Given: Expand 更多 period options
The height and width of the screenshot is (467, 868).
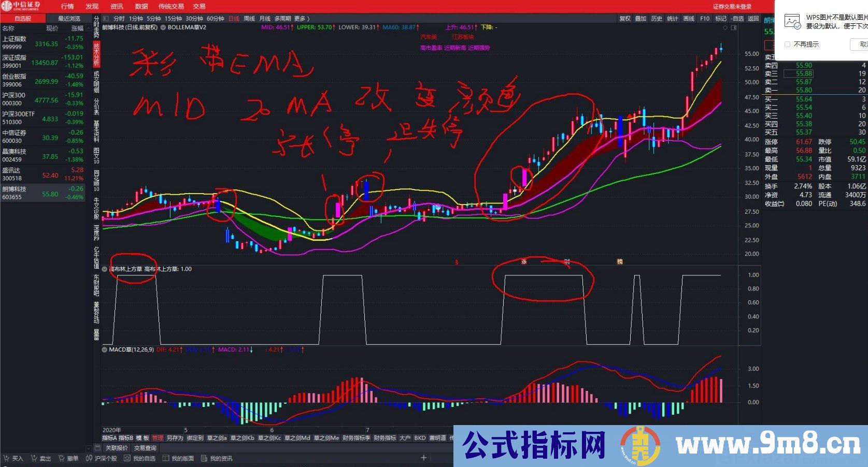Looking at the screenshot, I should coord(302,19).
